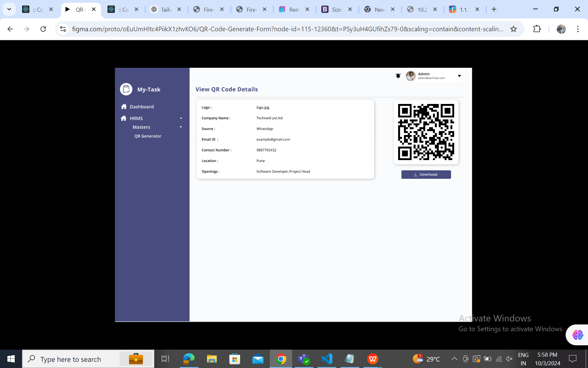Click the logo.jpg value

[x=263, y=107]
